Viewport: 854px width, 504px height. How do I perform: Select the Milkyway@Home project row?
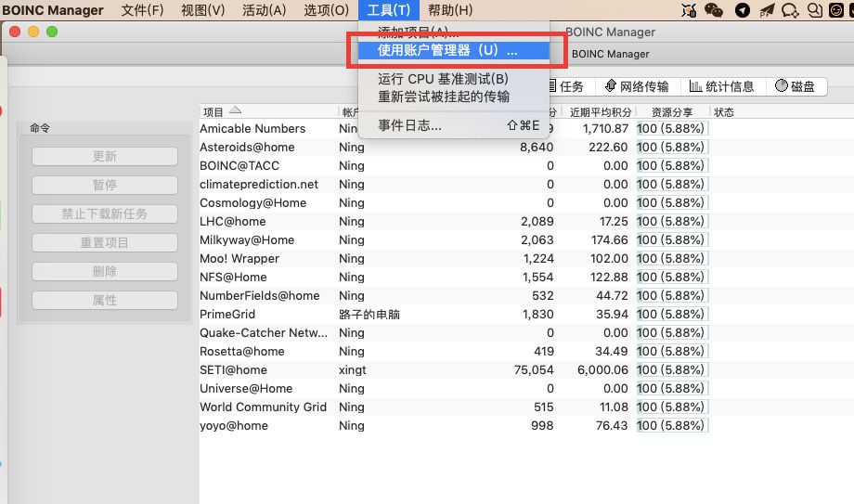click(x=526, y=239)
